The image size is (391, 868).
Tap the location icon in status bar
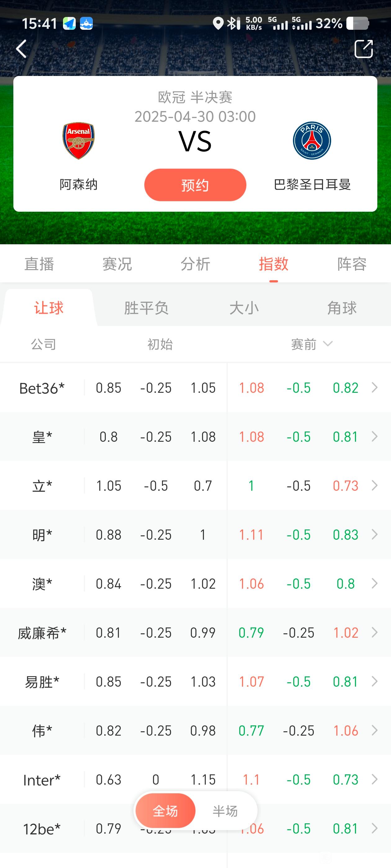tap(218, 23)
